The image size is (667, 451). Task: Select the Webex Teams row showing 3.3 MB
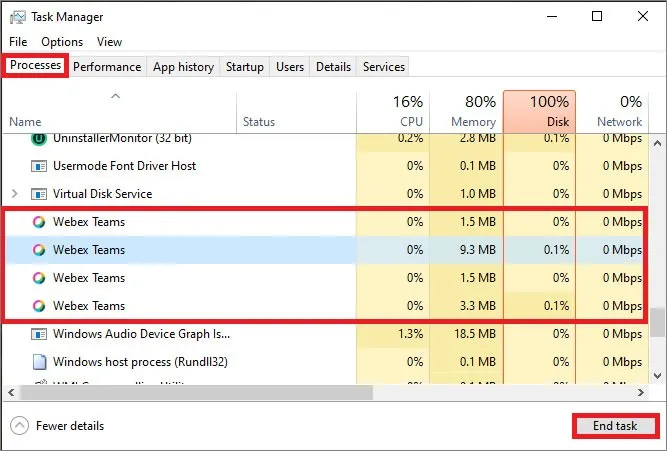click(x=327, y=306)
